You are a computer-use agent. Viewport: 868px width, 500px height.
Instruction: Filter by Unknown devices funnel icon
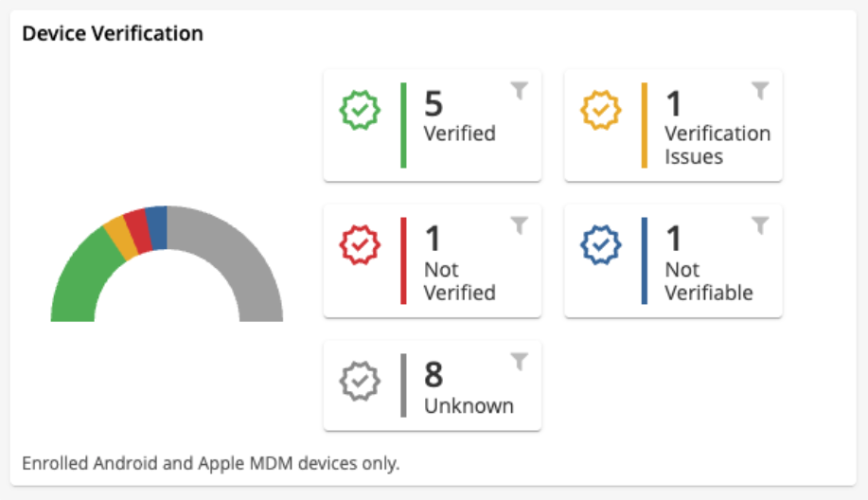(519, 361)
